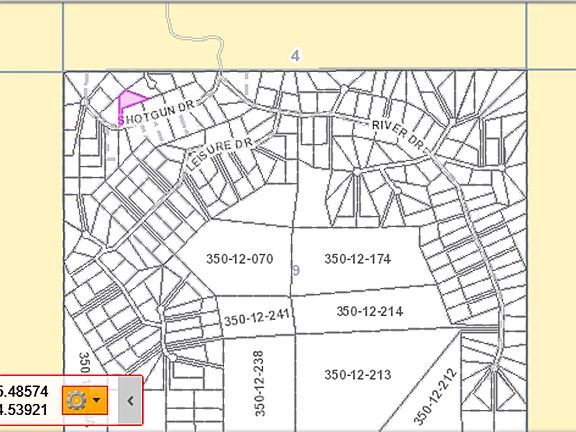Select the diagonal parcel 350-12-212
This screenshot has height=432, width=576.
436,396
